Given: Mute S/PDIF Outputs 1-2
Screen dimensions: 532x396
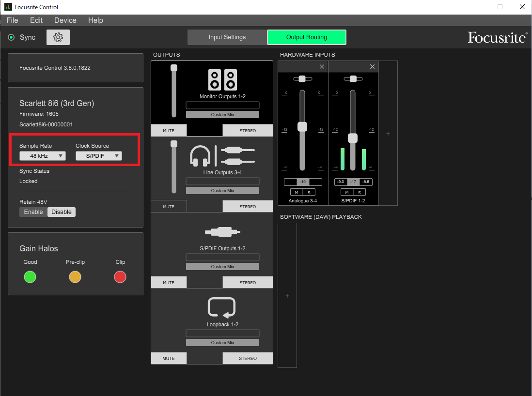Looking at the screenshot, I should 169,282.
